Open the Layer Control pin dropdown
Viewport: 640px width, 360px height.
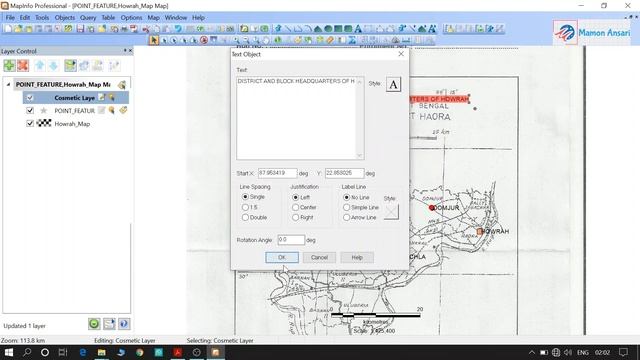[x=125, y=51]
